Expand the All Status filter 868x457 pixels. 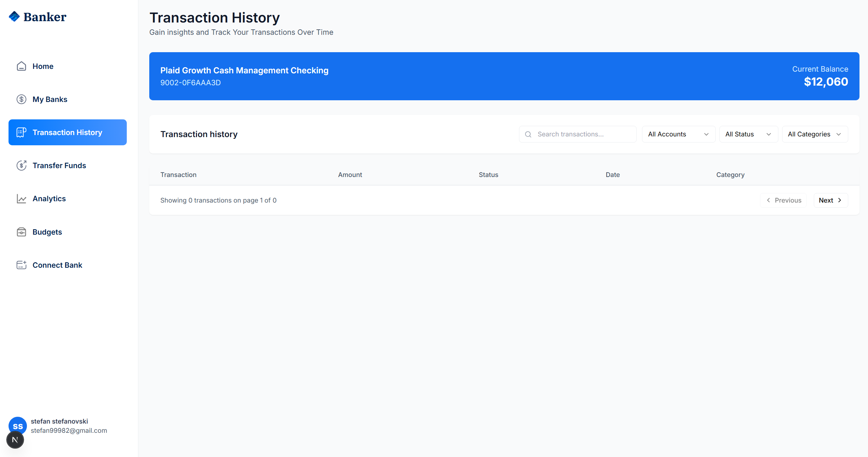pos(748,134)
